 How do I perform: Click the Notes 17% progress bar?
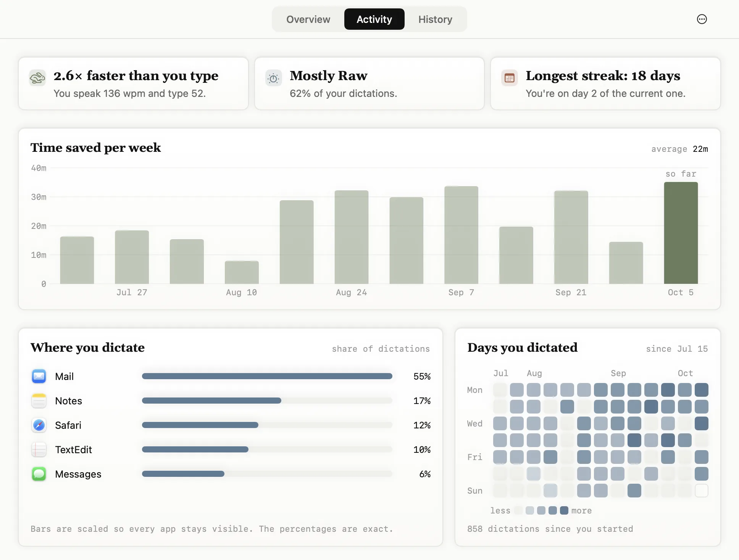267,401
